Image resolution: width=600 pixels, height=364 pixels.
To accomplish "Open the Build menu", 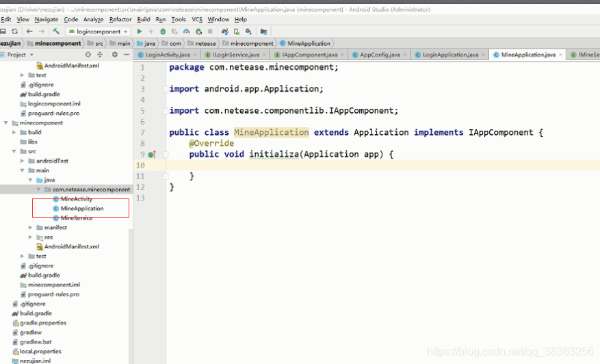I will (144, 19).
